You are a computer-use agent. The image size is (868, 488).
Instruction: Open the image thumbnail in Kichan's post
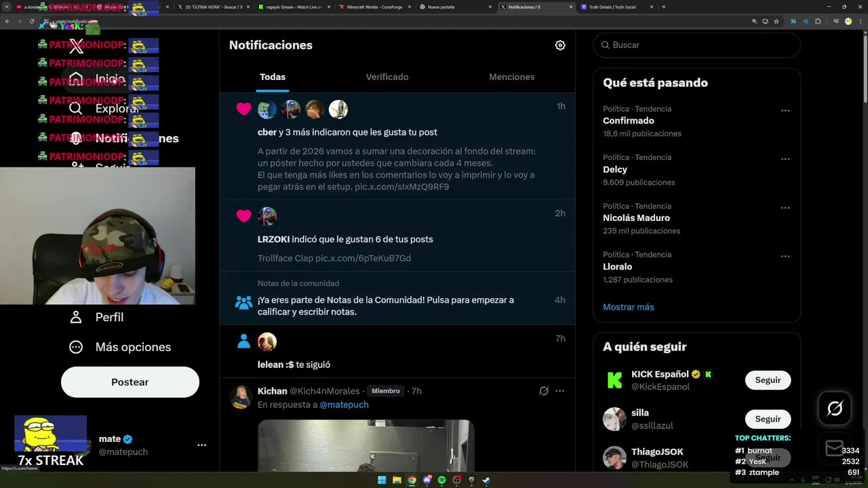(366, 445)
